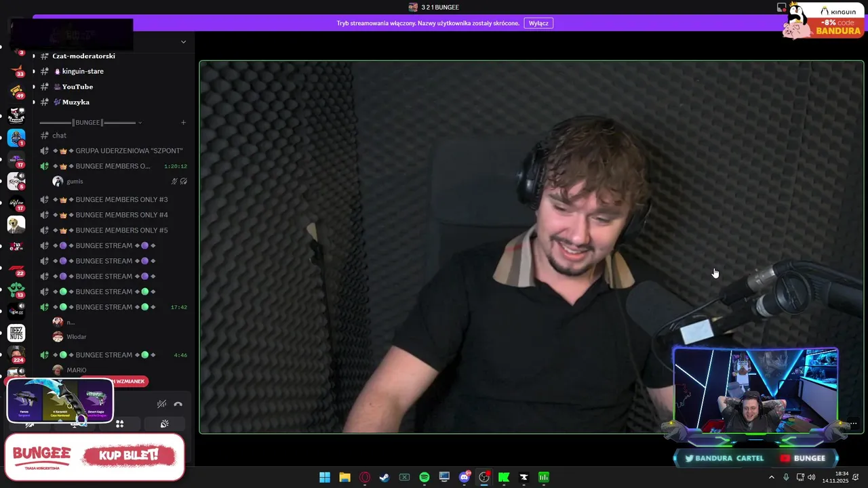868x488 pixels.
Task: Join BUNGEE MEMBERS ONLY #4 voice channel
Action: (x=113, y=215)
